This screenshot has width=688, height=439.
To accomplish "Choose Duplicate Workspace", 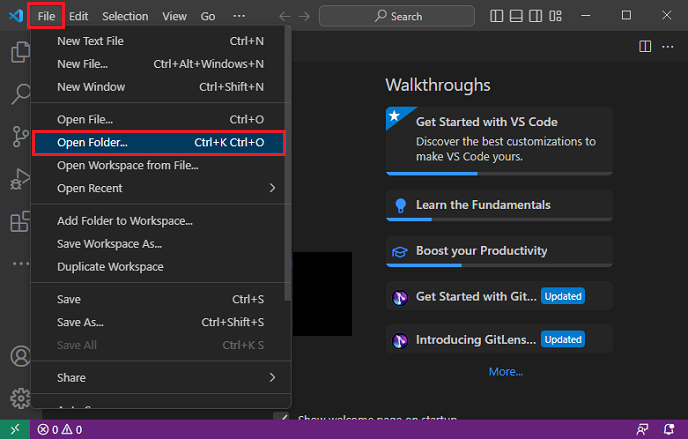I will 161,267.
